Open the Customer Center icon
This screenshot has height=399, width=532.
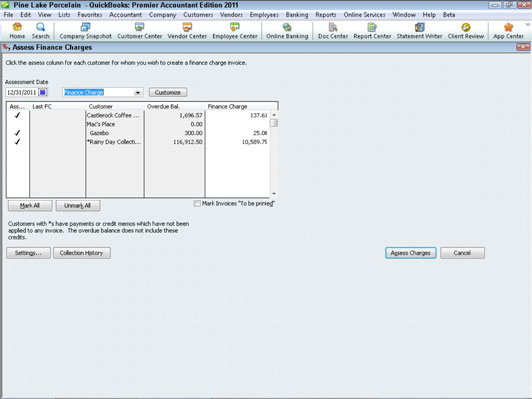(139, 28)
